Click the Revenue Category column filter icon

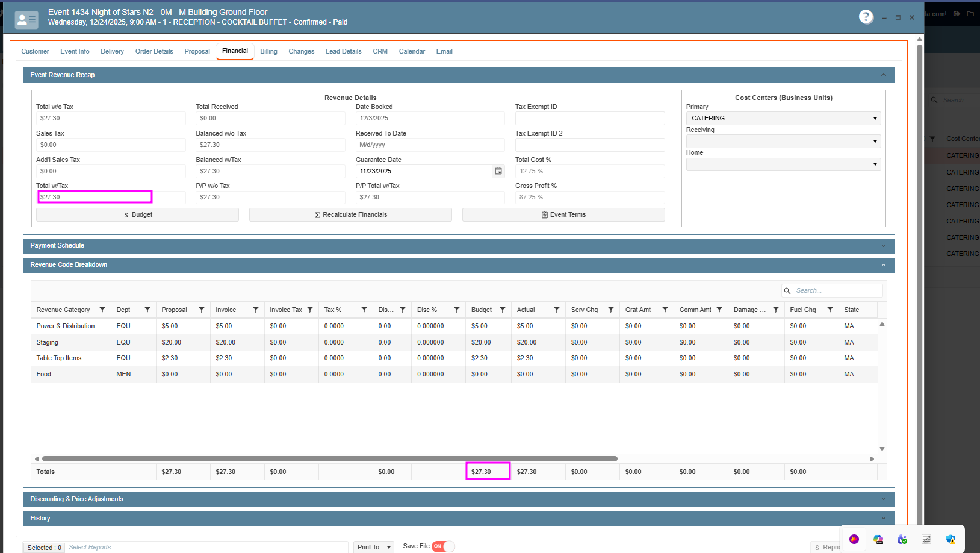[x=102, y=310]
